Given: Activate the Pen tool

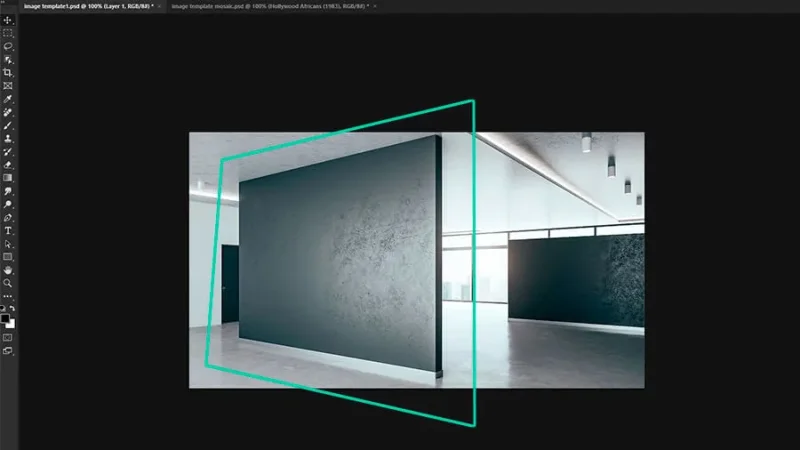Looking at the screenshot, I should [x=8, y=217].
